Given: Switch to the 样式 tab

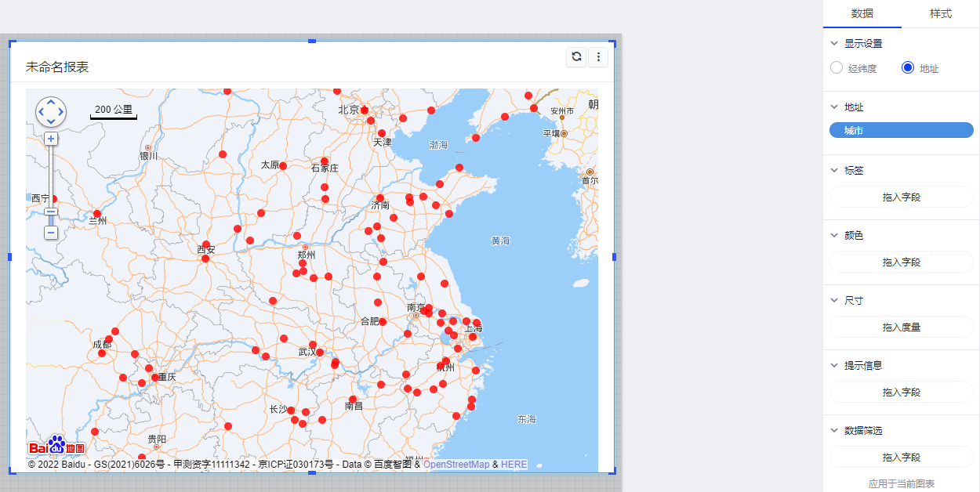Looking at the screenshot, I should 940,14.
